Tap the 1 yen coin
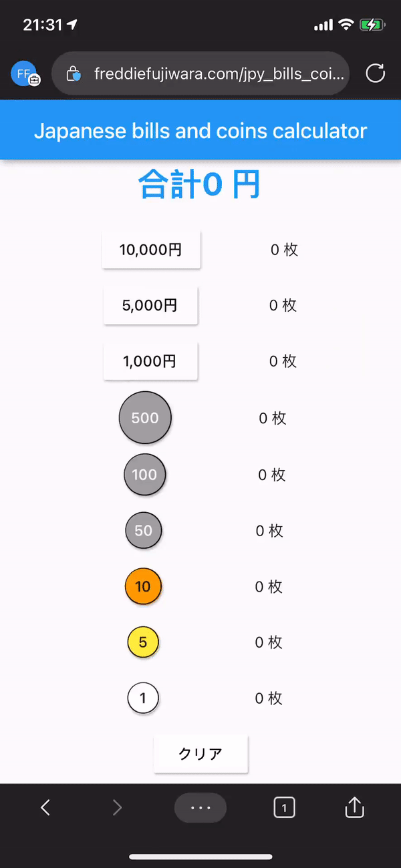Screen dimensions: 401x868 pos(143,698)
